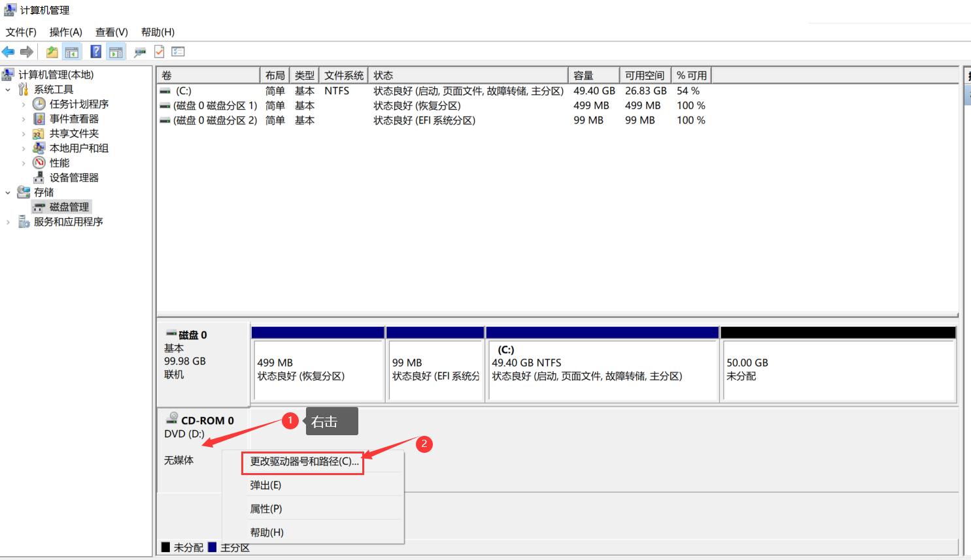Image resolution: width=971 pixels, height=560 pixels.
Task: Click the 磁盘管理 disk icon in tree
Action: coord(39,207)
